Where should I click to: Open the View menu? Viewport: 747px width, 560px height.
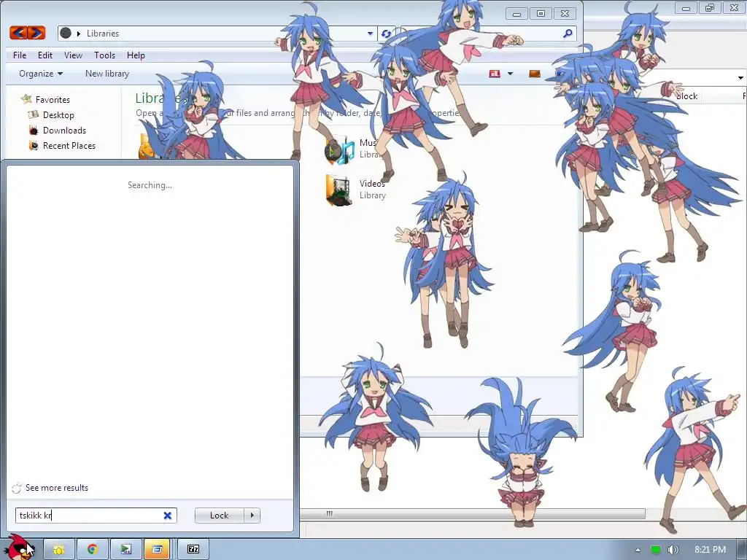(73, 55)
